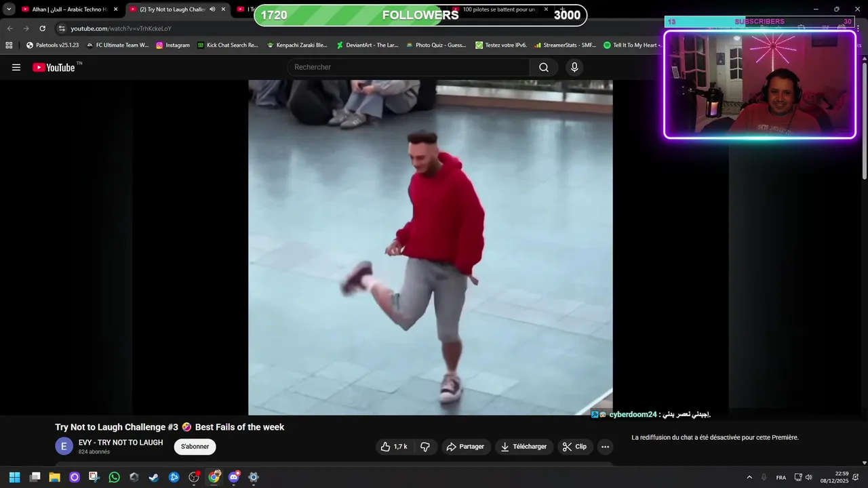This screenshot has width=868, height=488.
Task: Open the Settings gear taskbar icon
Action: tap(254, 477)
